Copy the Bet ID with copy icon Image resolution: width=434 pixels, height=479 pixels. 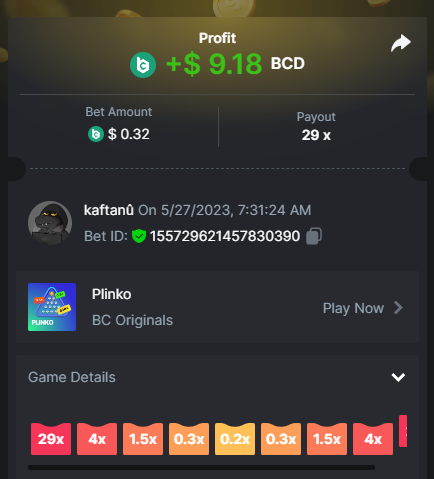[314, 236]
